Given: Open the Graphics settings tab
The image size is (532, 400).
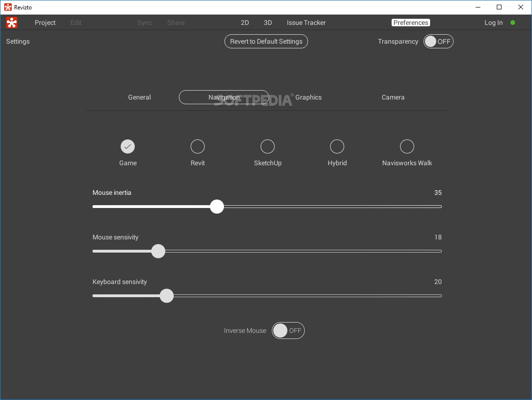Looking at the screenshot, I should pyautogui.click(x=308, y=97).
